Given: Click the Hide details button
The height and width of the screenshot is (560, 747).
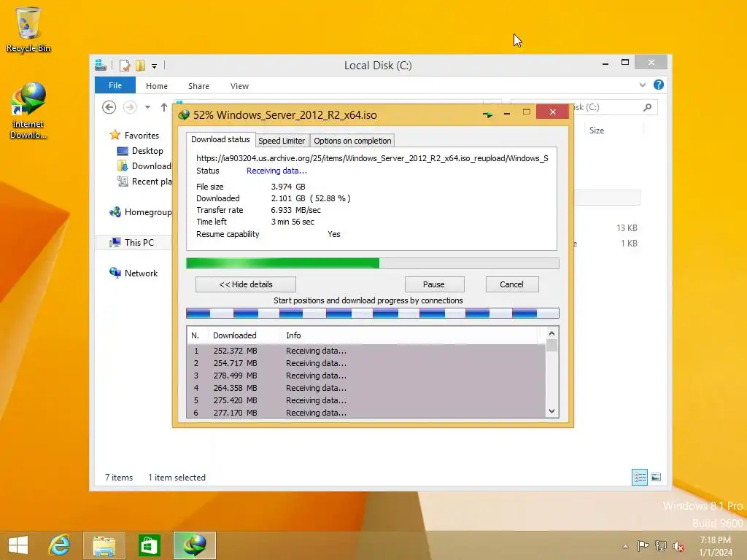Looking at the screenshot, I should pyautogui.click(x=246, y=284).
